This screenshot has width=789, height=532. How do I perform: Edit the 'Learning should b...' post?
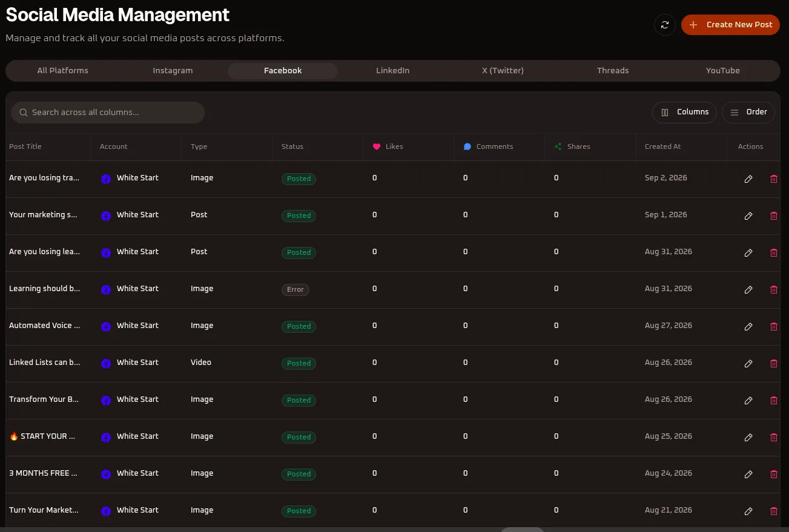click(748, 290)
